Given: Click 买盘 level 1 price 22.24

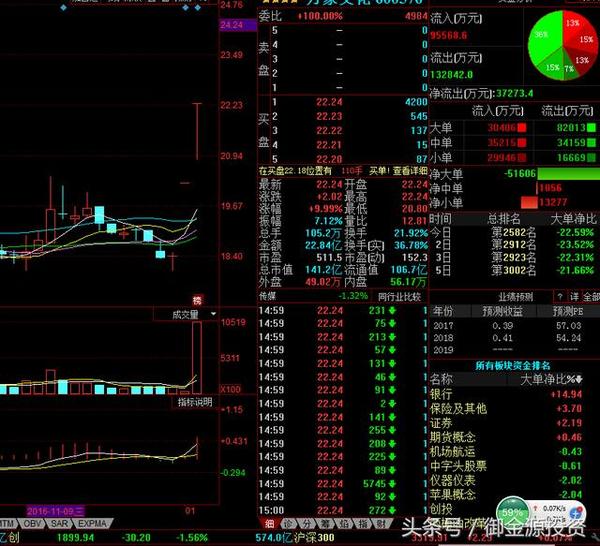Looking at the screenshot, I should (x=329, y=102).
